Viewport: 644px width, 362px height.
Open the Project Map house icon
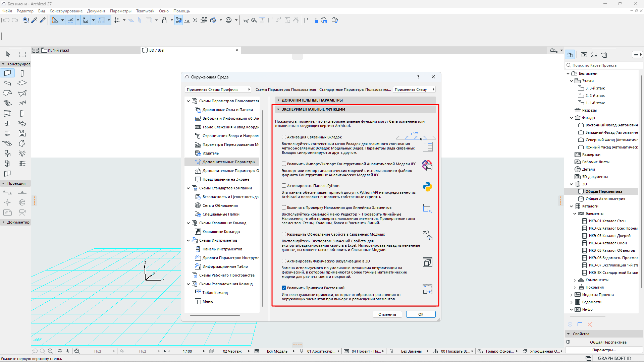[x=570, y=55]
